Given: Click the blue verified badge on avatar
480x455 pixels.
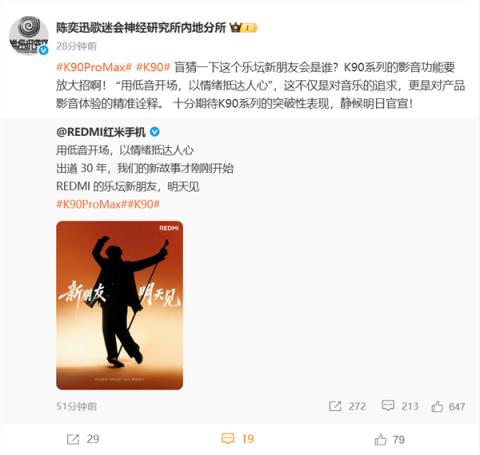Looking at the screenshot, I should pos(44,50).
